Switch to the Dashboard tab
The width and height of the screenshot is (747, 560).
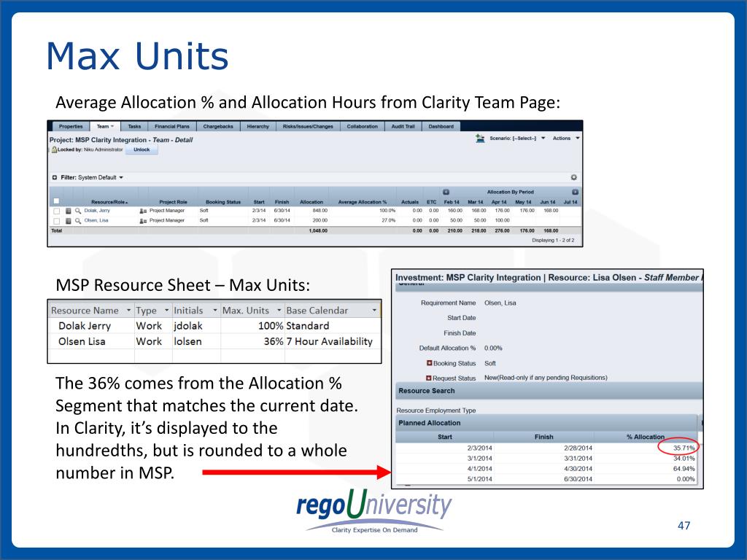(441, 126)
